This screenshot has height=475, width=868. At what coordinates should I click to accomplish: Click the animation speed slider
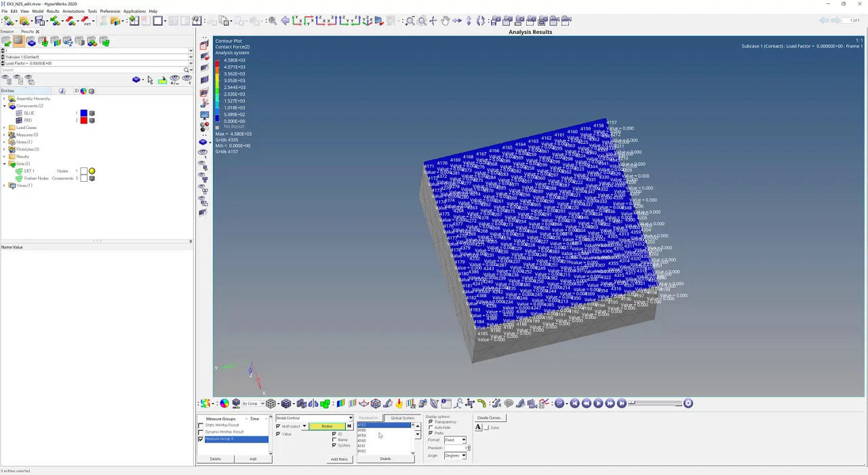[655, 404]
